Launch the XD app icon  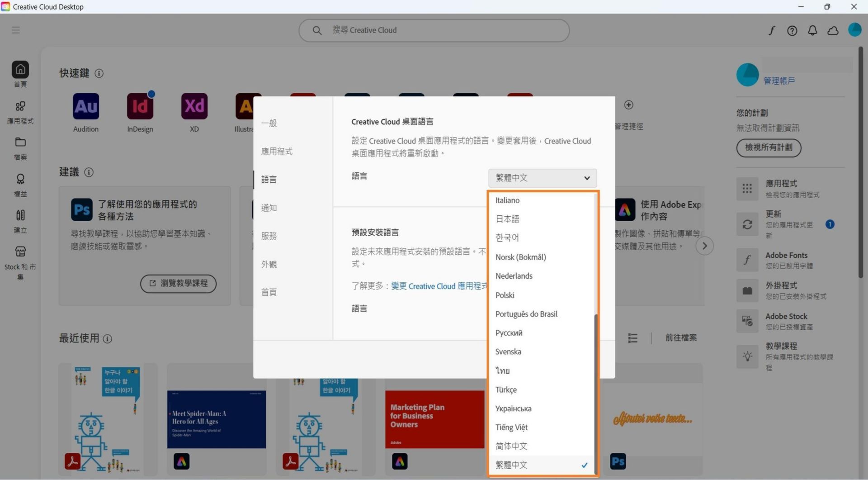pyautogui.click(x=194, y=106)
